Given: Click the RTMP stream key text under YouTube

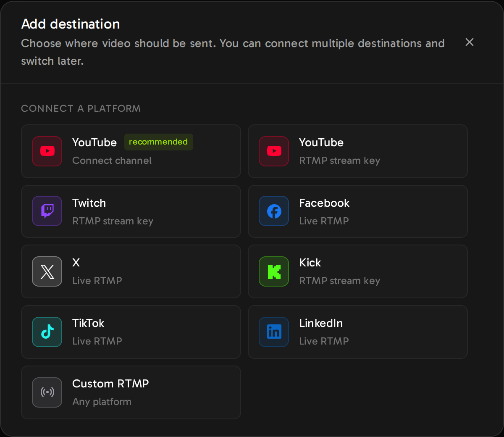Looking at the screenshot, I should coord(339,161).
